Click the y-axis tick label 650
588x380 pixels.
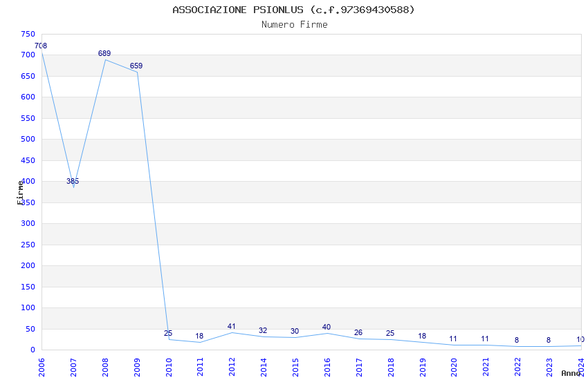point(28,77)
